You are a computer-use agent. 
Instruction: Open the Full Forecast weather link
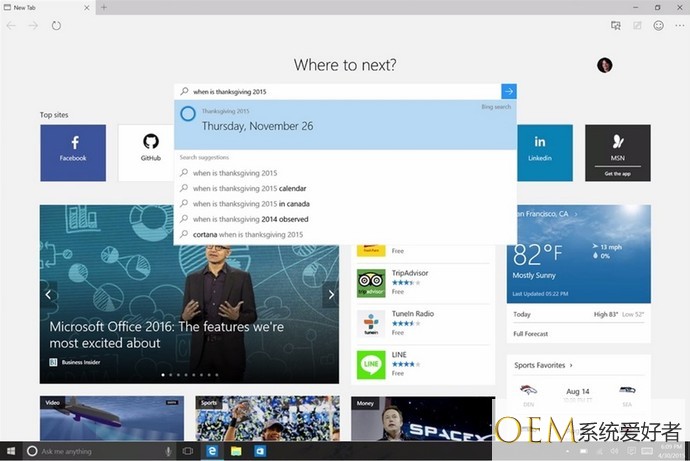[532, 333]
